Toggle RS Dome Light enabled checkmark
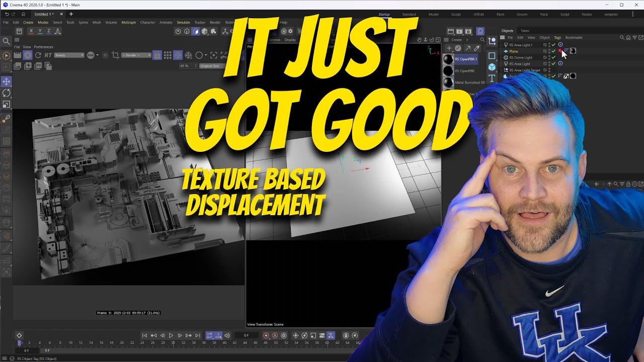 click(x=553, y=58)
